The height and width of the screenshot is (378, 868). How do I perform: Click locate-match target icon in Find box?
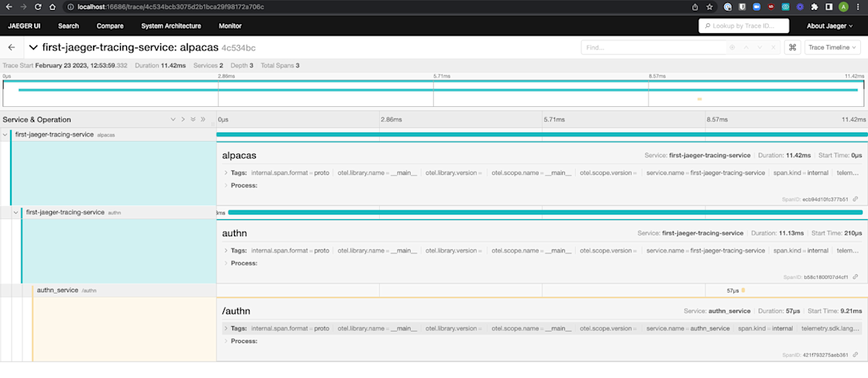(x=732, y=47)
